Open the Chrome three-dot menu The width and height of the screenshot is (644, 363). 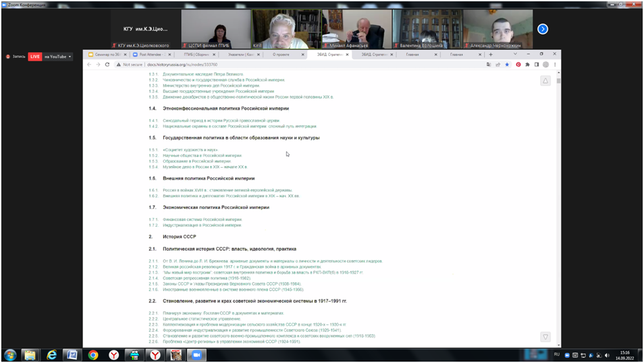[555, 64]
